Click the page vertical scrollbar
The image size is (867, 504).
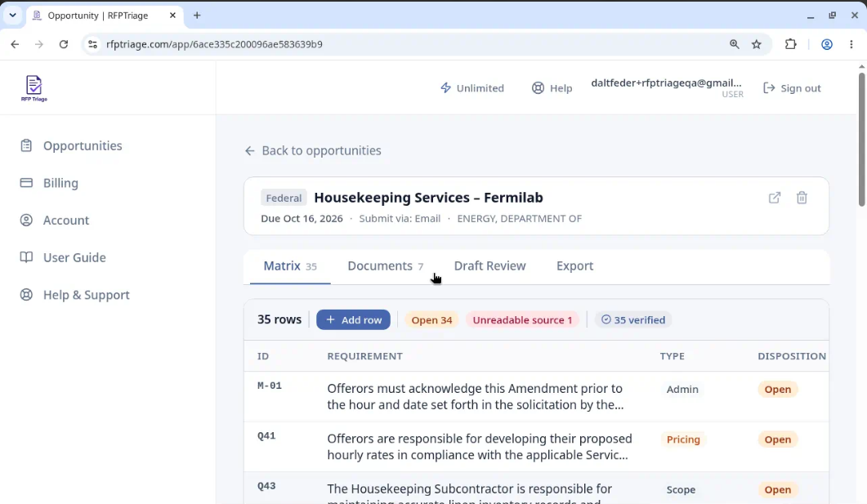point(861,140)
